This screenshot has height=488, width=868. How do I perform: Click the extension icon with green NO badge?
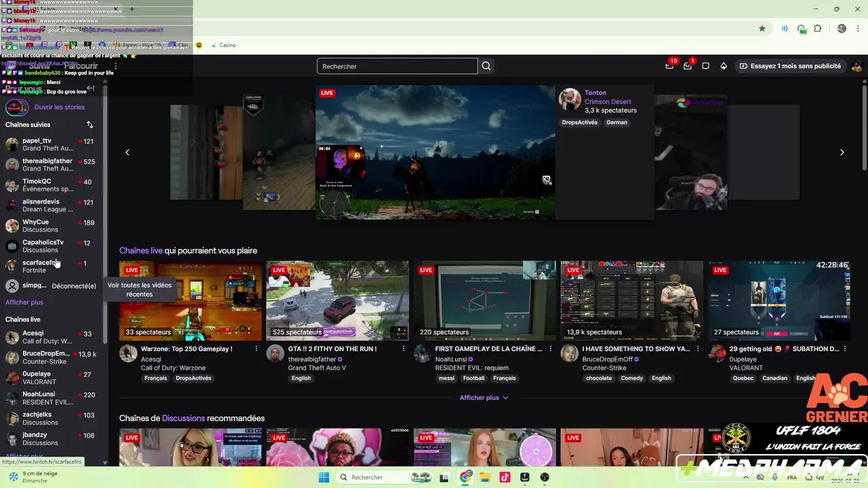[802, 29]
